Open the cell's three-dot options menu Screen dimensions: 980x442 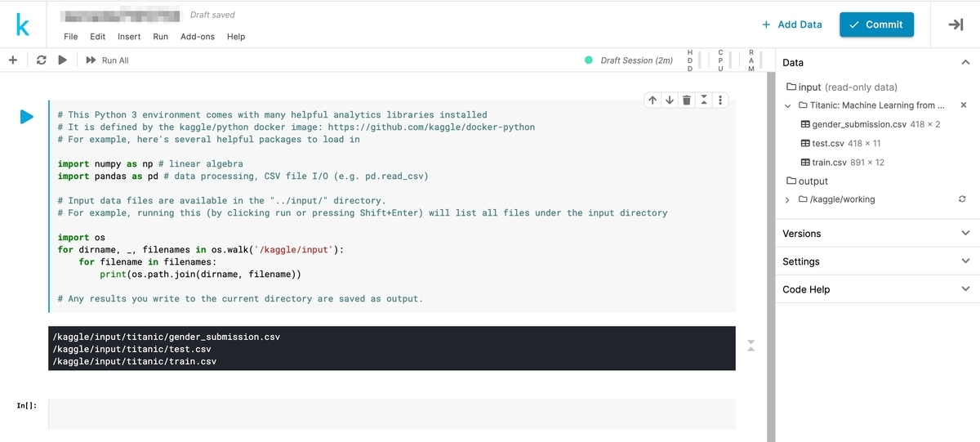point(719,100)
